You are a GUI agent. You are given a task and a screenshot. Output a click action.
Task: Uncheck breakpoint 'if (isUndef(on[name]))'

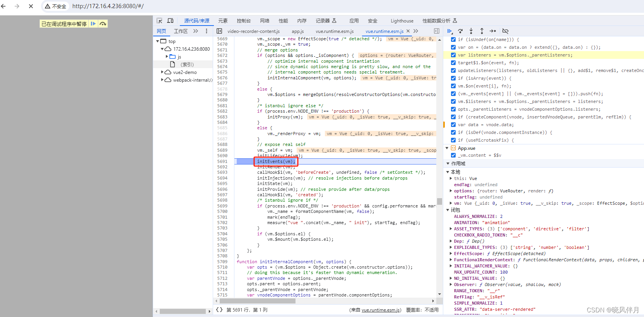click(453, 39)
